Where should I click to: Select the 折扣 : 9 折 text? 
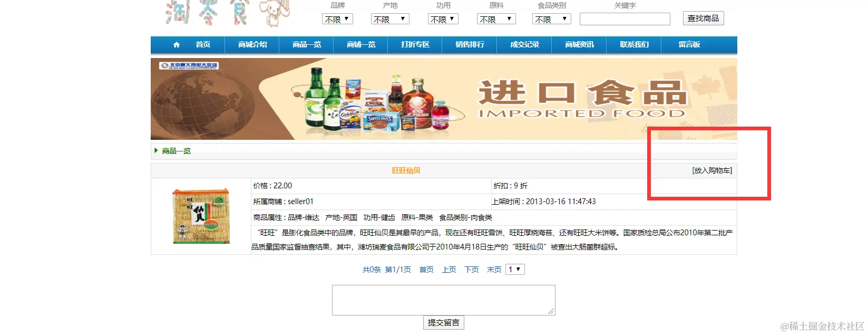tap(510, 186)
